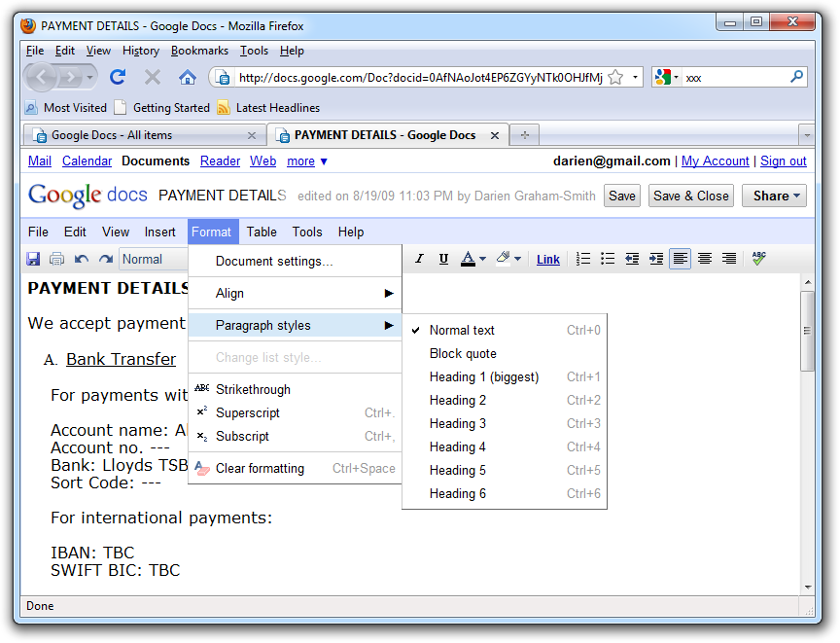
Task: Open the Normal style dropdown in toolbar
Action: [x=154, y=260]
